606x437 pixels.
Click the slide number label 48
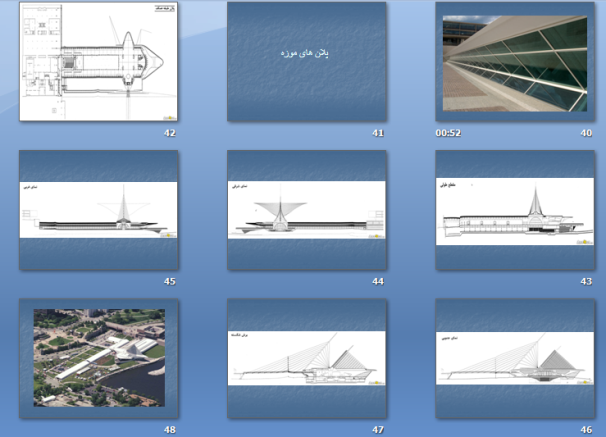(169, 429)
